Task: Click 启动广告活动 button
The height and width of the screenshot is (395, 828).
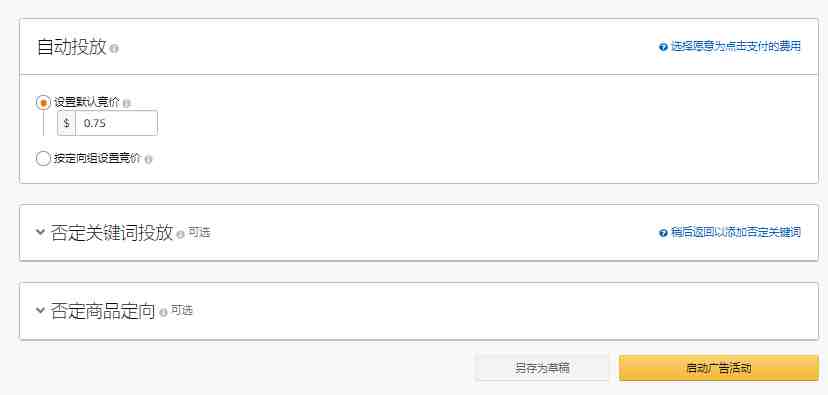Action: click(x=719, y=368)
